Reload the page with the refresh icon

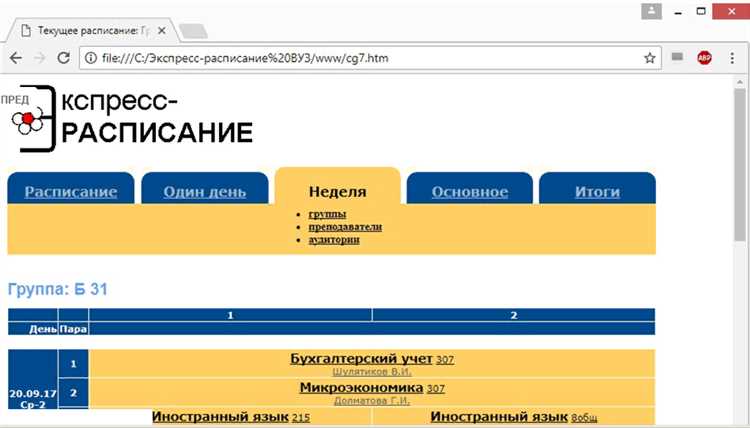click(x=63, y=58)
